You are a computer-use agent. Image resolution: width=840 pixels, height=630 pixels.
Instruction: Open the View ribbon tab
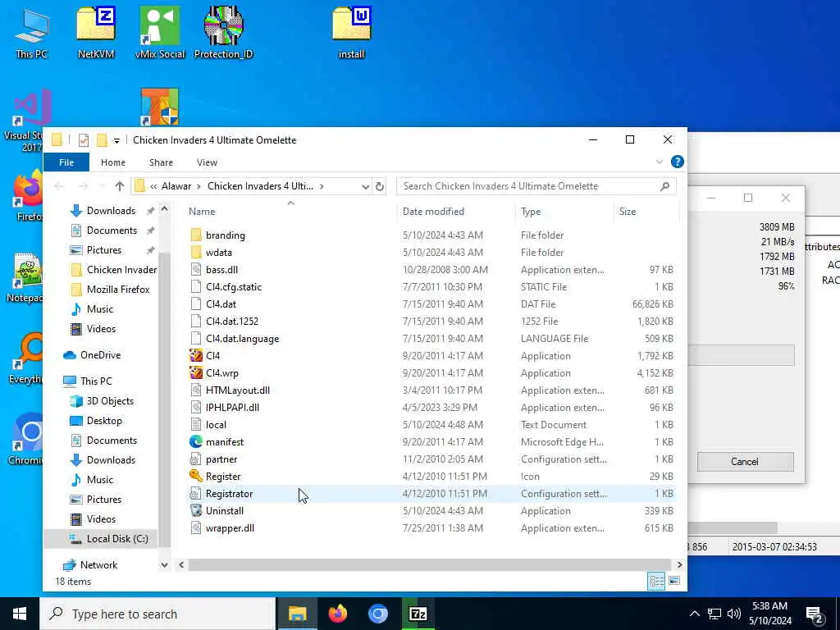(x=207, y=162)
